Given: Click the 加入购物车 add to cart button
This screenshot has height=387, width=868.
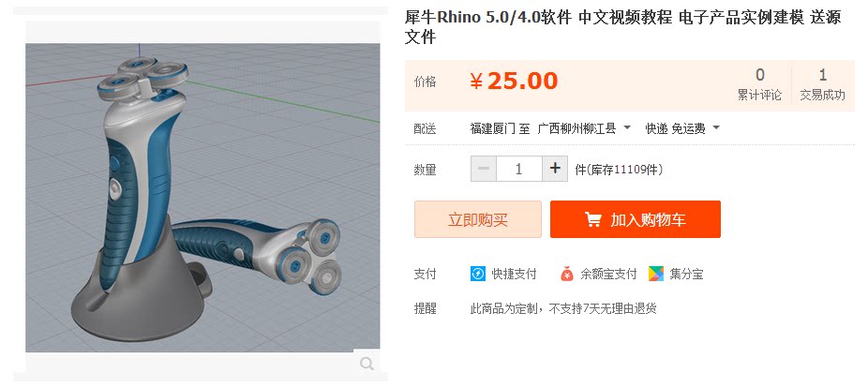Looking at the screenshot, I should [636, 219].
